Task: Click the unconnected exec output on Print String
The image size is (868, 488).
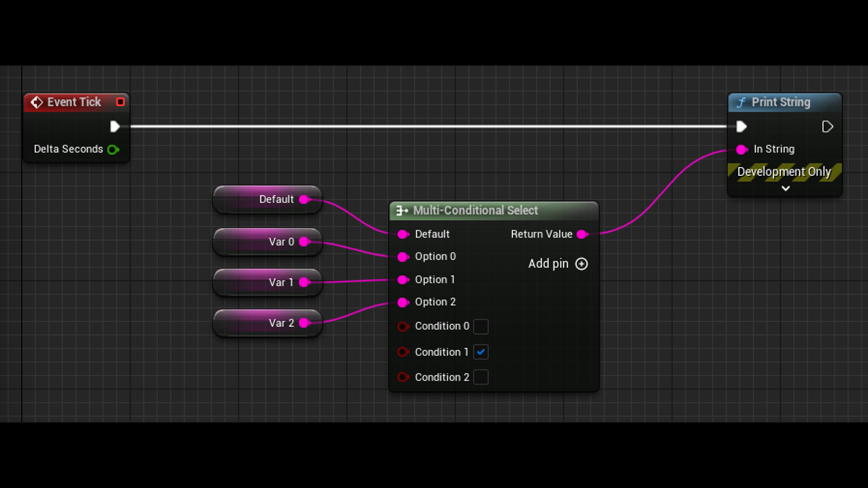Action: [x=828, y=127]
